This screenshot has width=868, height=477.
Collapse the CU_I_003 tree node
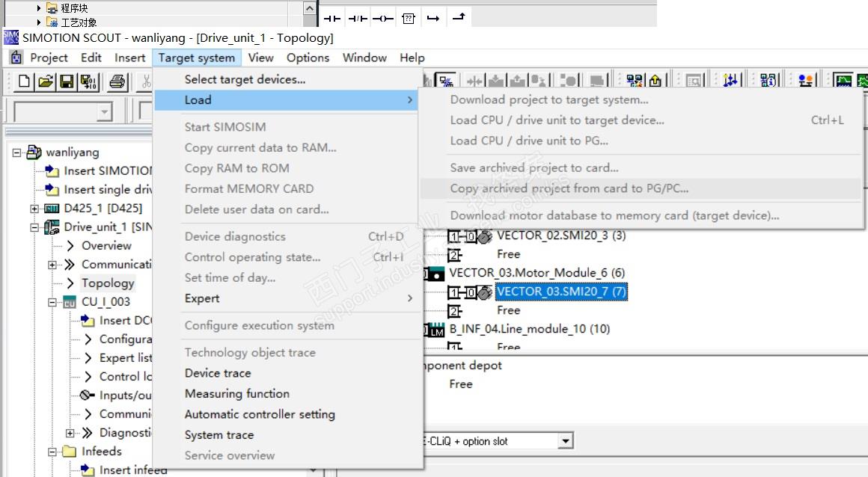[52, 302]
